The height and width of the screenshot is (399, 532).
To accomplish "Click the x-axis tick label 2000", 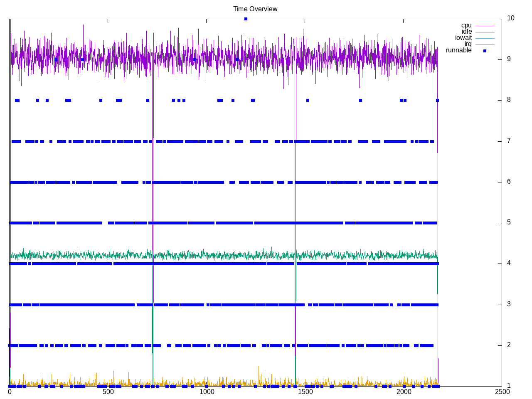I will [x=404, y=392].
